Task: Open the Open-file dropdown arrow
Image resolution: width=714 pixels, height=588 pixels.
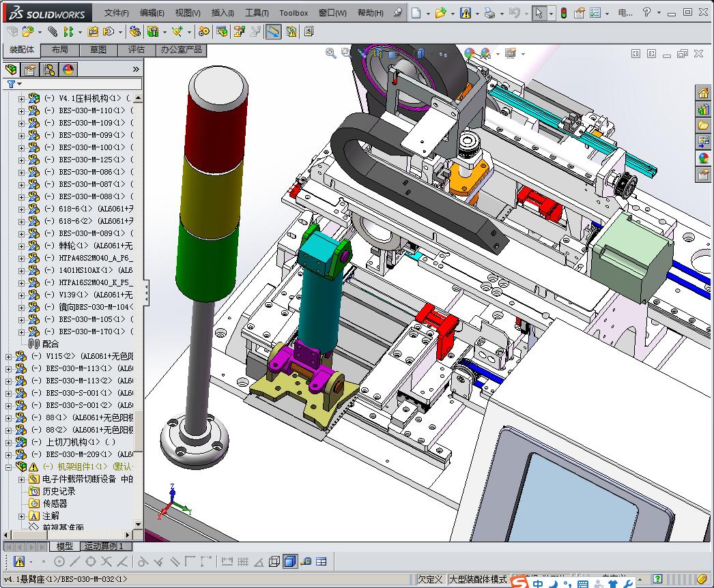Action: coord(453,14)
